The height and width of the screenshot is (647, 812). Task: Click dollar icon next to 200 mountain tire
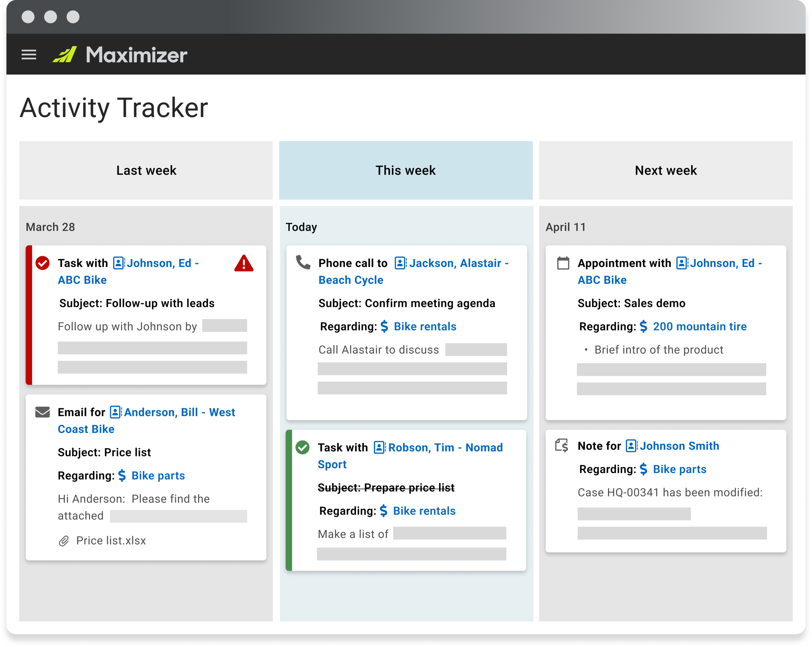coord(643,326)
